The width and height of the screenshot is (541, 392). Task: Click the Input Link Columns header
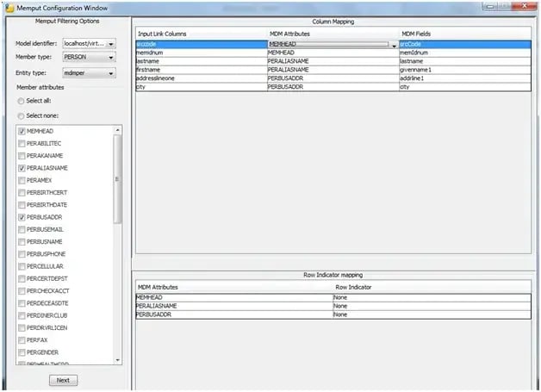pyautogui.click(x=162, y=34)
